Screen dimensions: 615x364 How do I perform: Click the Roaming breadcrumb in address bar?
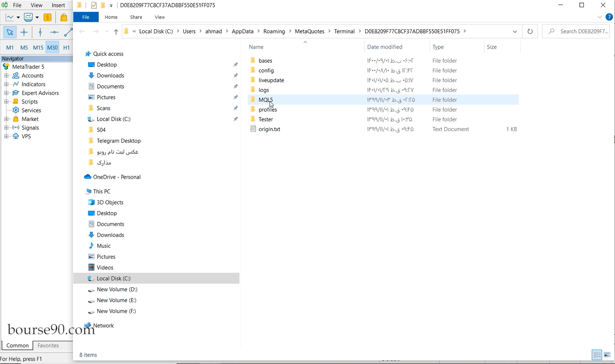click(274, 32)
